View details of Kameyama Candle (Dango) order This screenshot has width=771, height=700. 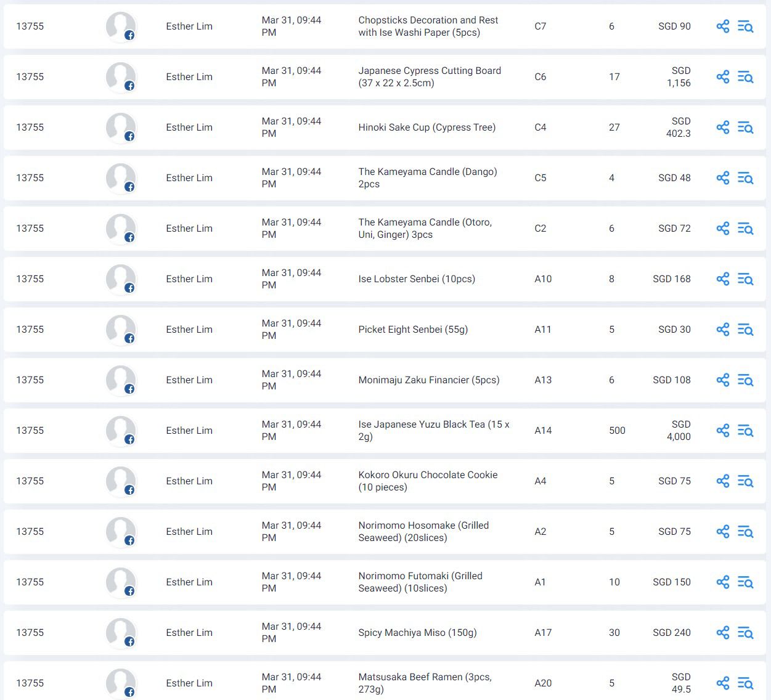(745, 178)
